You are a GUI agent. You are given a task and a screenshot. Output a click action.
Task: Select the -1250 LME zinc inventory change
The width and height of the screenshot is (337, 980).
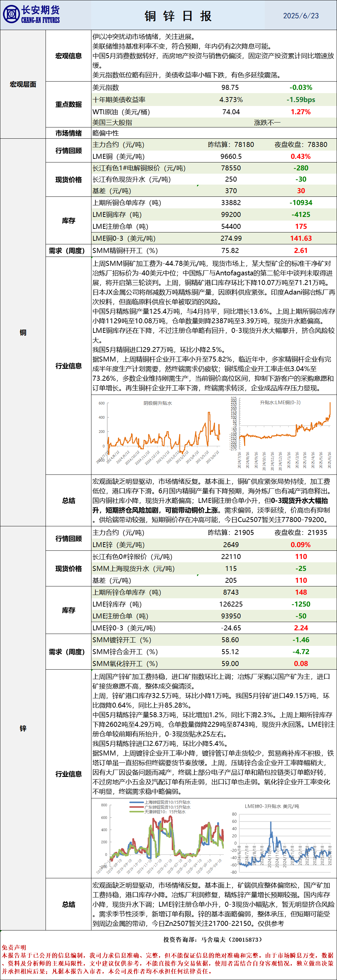click(x=301, y=604)
